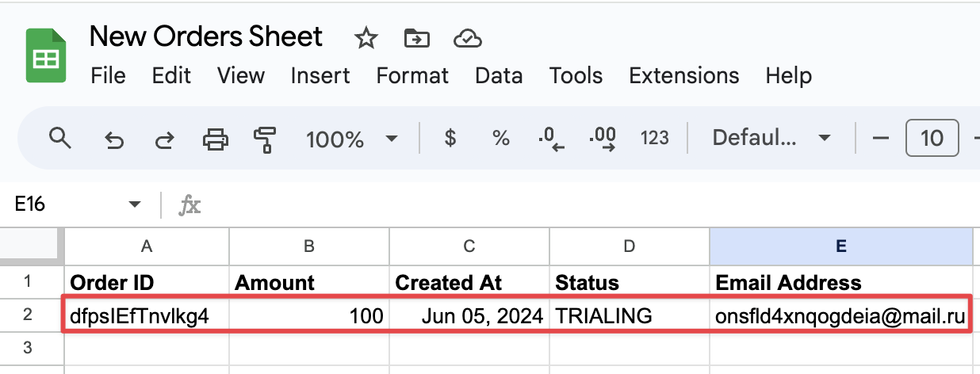This screenshot has height=374, width=980.
Task: Open the Tools menu
Action: 576,76
